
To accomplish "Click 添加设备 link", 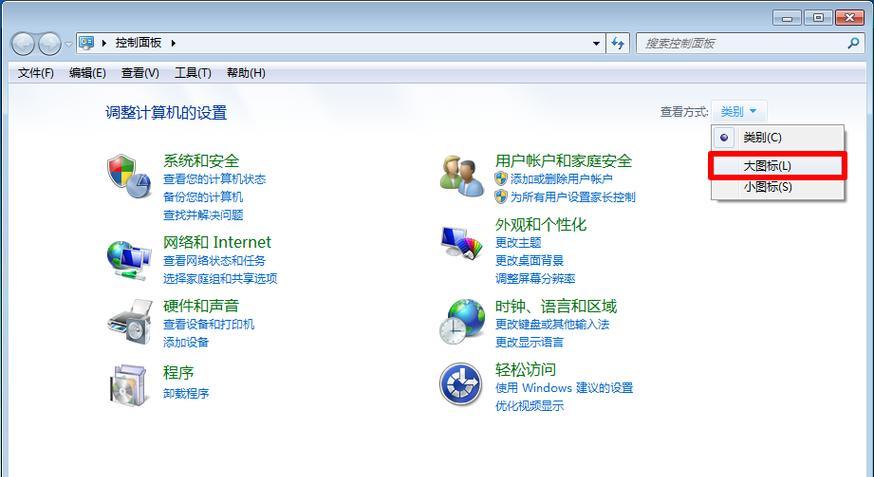I will point(186,342).
